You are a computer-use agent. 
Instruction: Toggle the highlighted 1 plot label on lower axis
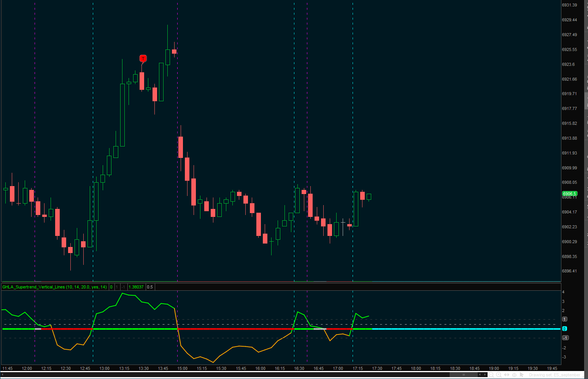[564, 319]
